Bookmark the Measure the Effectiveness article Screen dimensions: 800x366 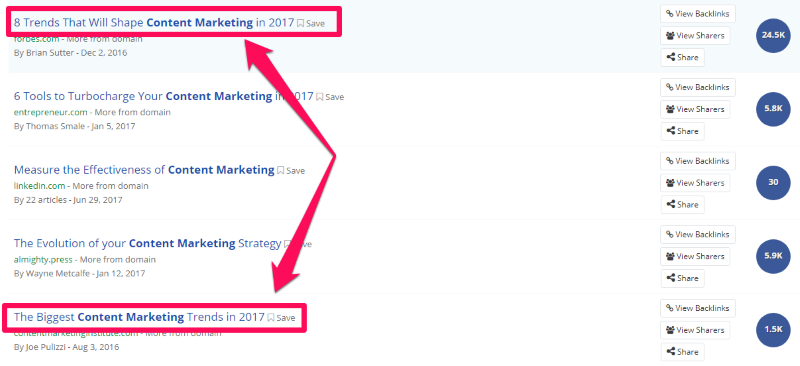pos(291,170)
